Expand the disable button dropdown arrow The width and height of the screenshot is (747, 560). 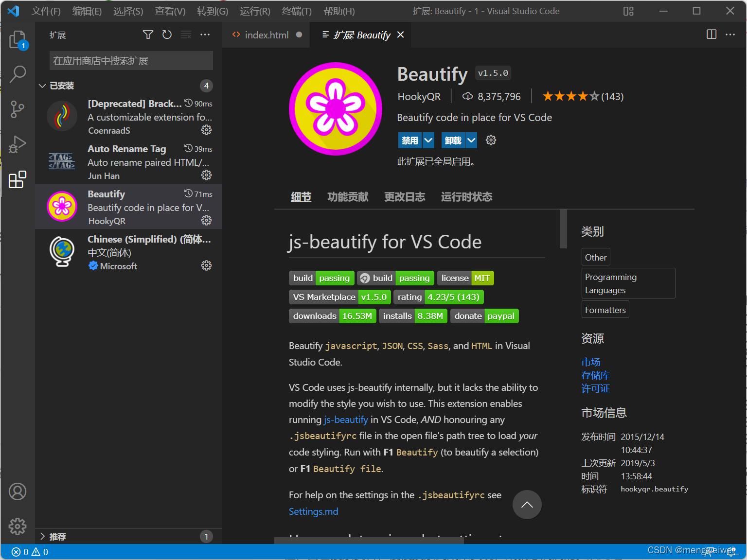click(428, 140)
